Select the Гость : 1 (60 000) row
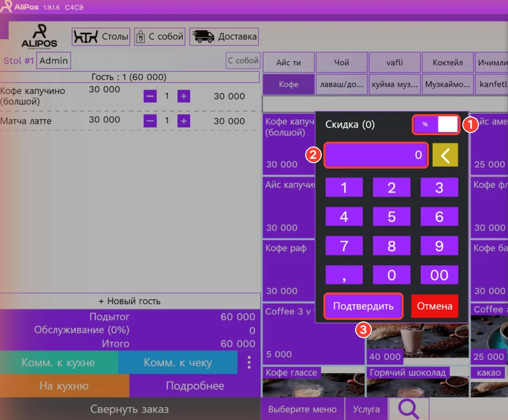The height and width of the screenshot is (420, 508). tap(129, 77)
